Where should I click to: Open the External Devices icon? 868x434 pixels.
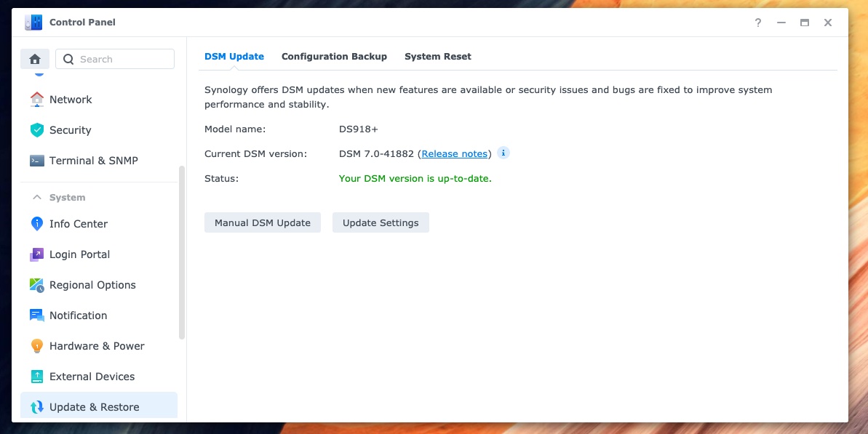click(x=36, y=377)
